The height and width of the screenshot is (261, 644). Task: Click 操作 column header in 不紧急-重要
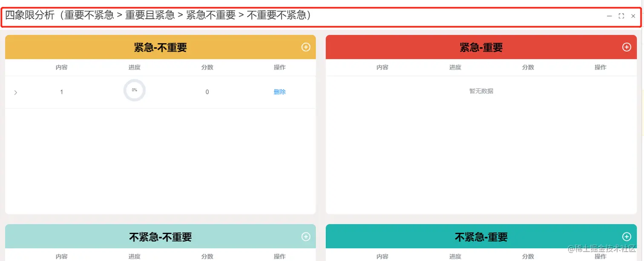coord(601,256)
